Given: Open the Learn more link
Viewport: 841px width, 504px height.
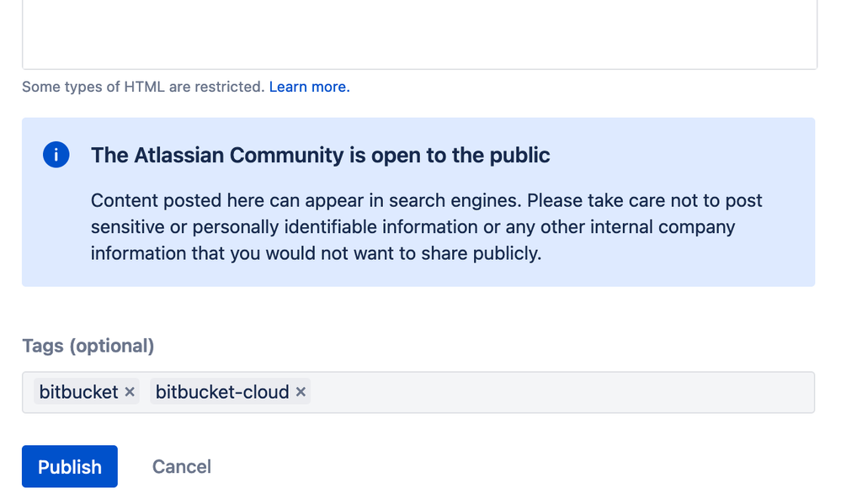Looking at the screenshot, I should pos(309,87).
